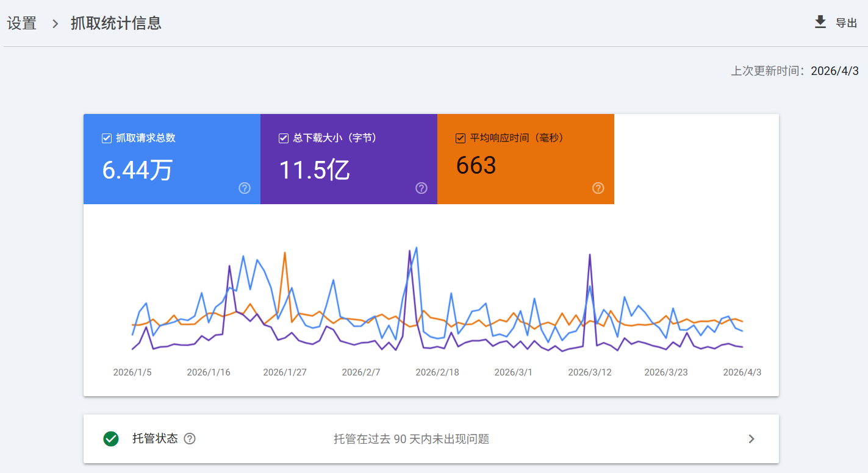868x473 pixels.
Task: Click the 托管状态 label text
Action: point(155,438)
